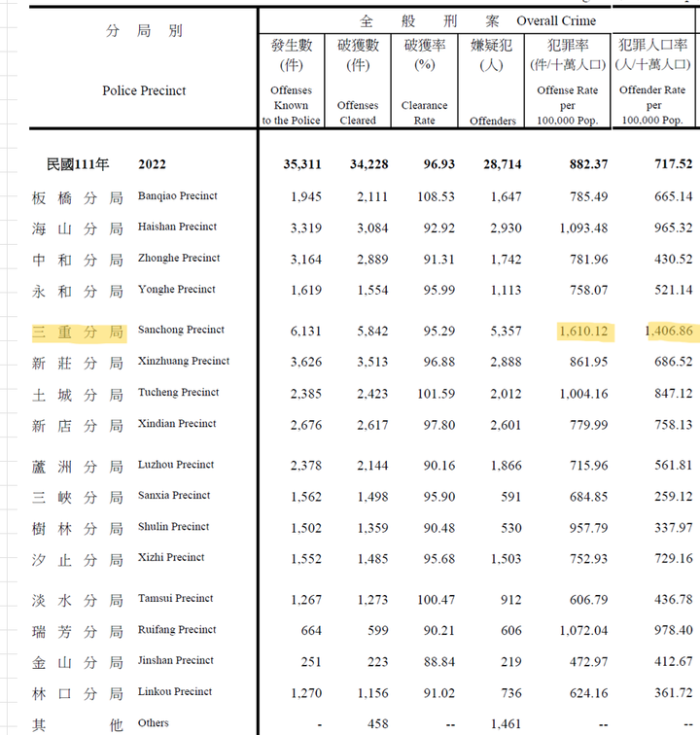Image resolution: width=700 pixels, height=735 pixels.
Task: Click the Sanxia Precinct label
Action: point(174,496)
